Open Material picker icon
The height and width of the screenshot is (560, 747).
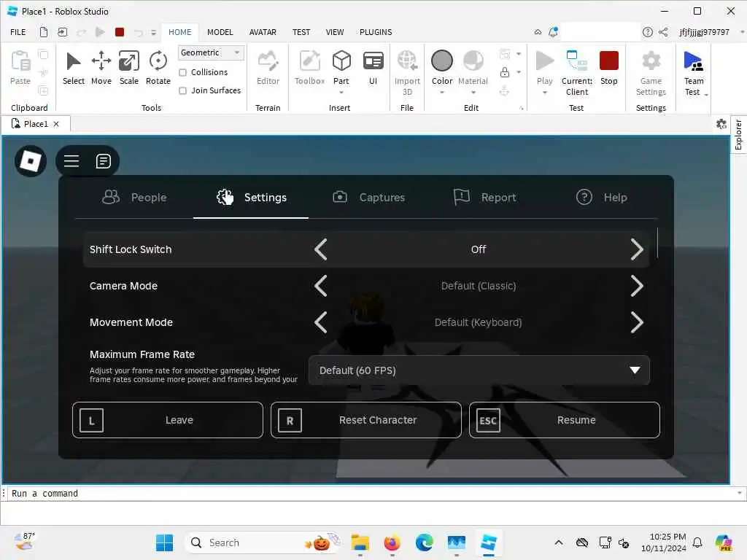(x=473, y=61)
